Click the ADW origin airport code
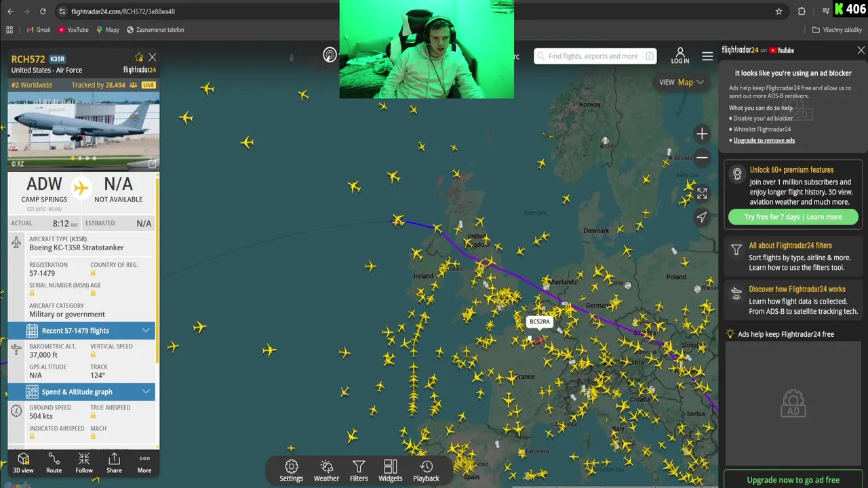Screen dimensions: 868x488 click(44, 184)
